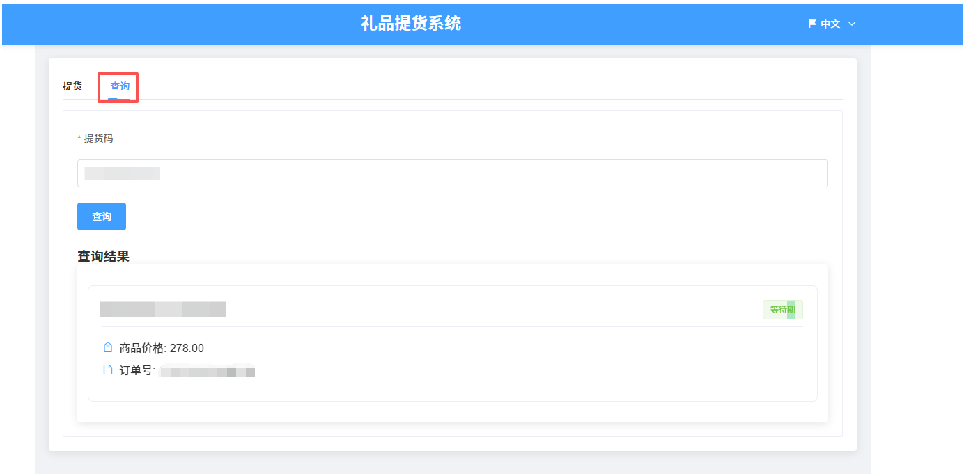Click the blurred product name in result card
This screenshot has width=980, height=474.
coord(163,310)
